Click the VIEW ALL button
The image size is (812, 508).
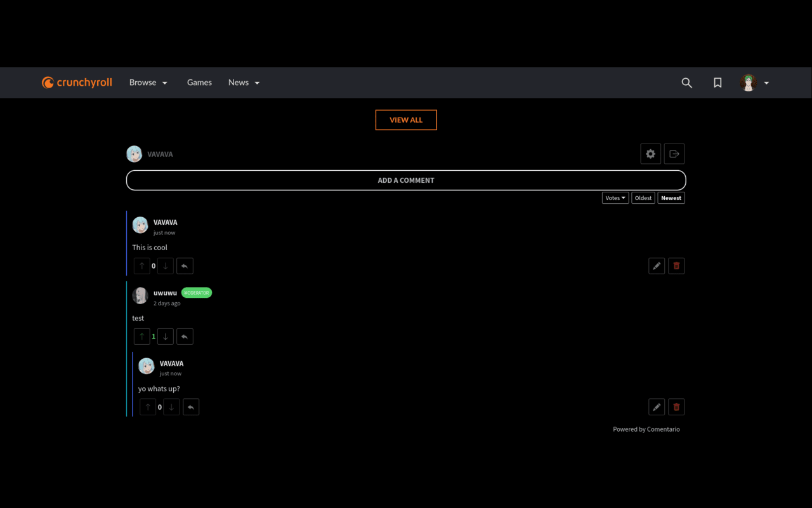406,120
